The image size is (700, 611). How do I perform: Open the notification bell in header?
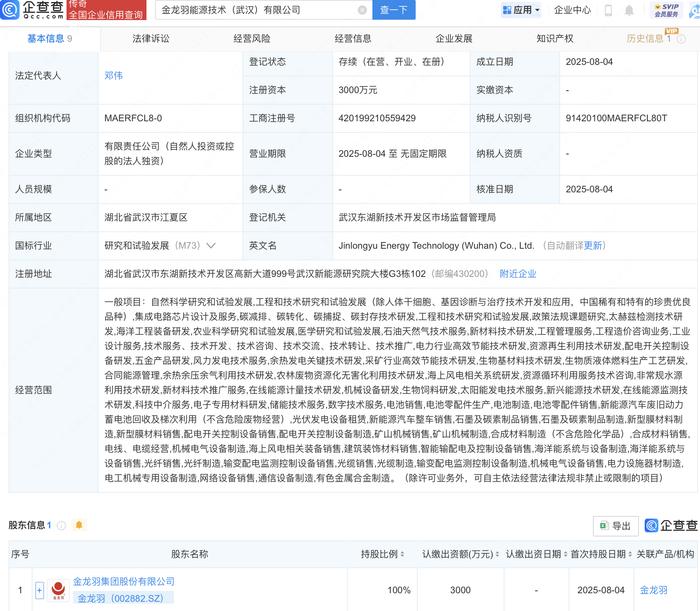point(629,10)
